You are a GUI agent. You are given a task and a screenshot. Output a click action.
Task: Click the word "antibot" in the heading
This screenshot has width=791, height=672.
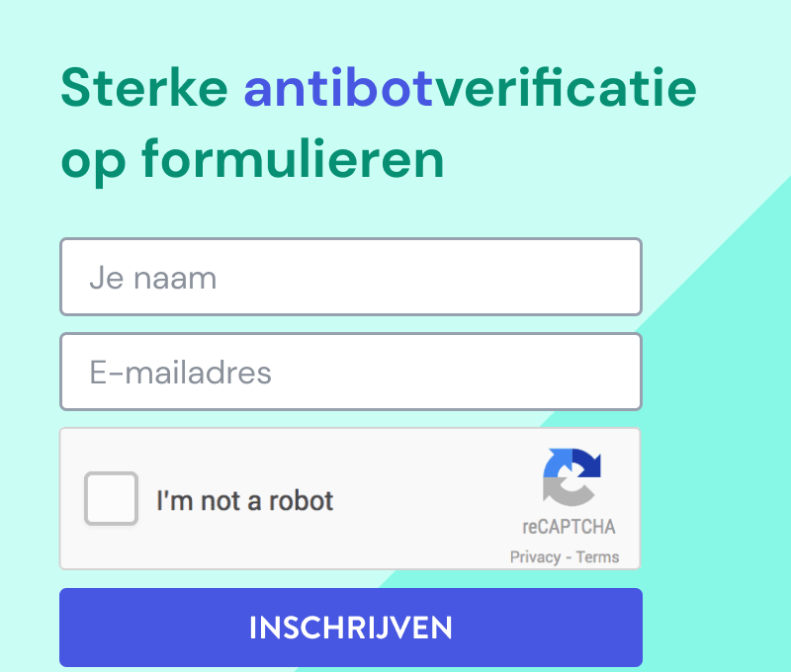(x=337, y=87)
